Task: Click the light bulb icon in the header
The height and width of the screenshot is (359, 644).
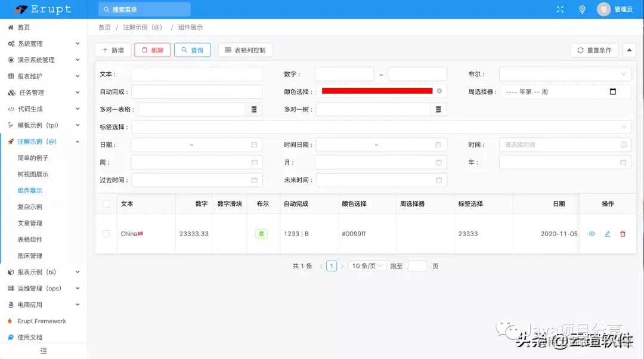Action: tap(582, 9)
